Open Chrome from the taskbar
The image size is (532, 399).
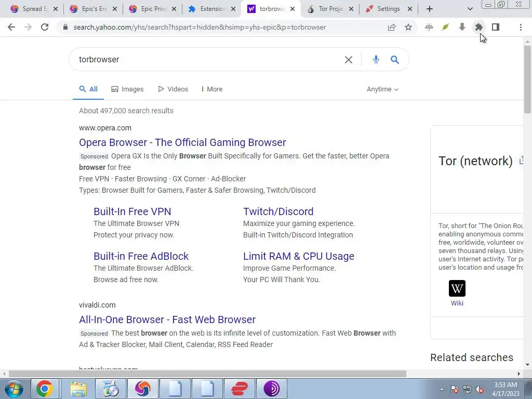(x=45, y=389)
